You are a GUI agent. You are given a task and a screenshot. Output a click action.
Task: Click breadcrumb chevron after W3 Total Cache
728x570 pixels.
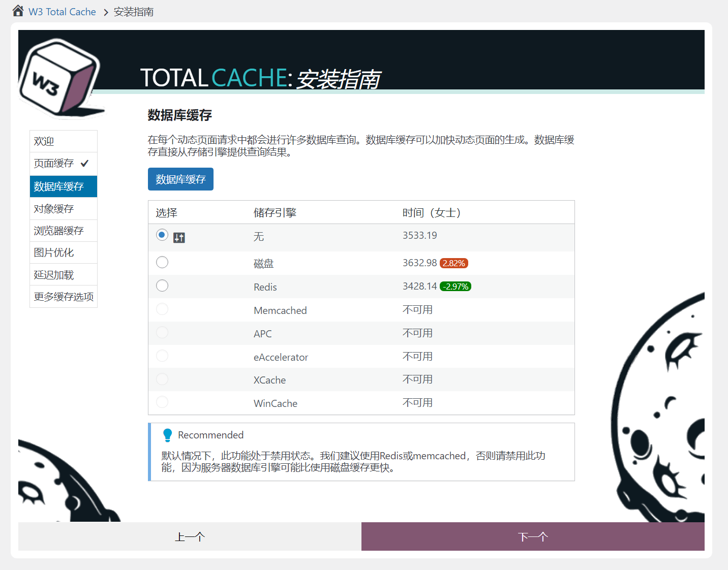pos(106,12)
